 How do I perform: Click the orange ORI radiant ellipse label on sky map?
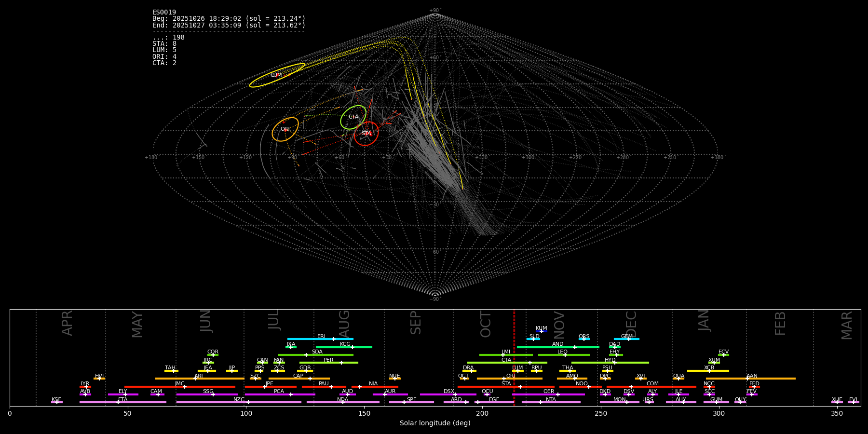point(285,129)
